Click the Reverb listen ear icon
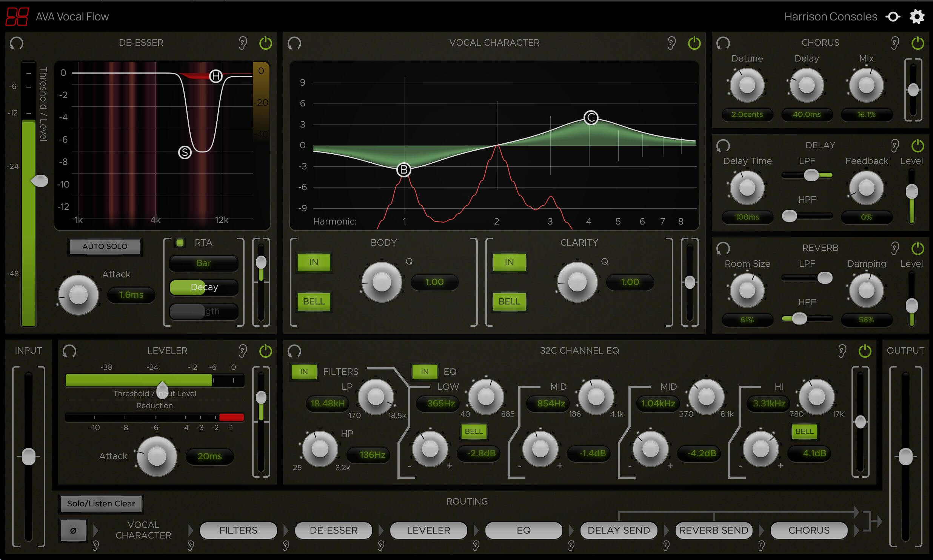 (x=895, y=248)
